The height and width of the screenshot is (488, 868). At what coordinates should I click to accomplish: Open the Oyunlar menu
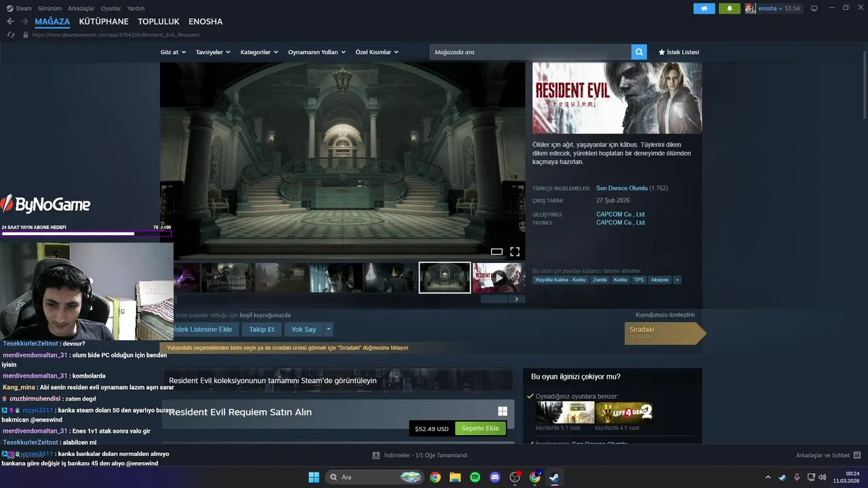click(111, 8)
